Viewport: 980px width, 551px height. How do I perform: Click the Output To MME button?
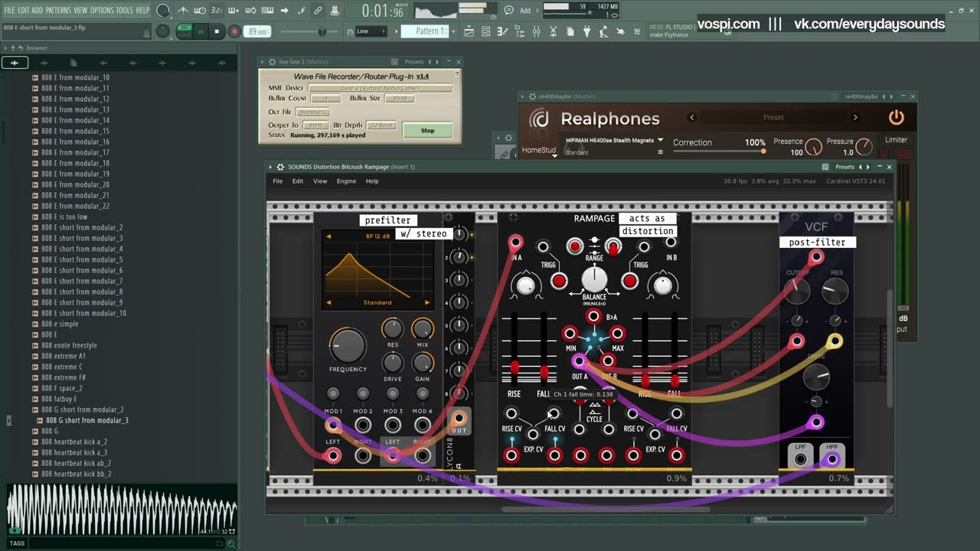coord(315,126)
